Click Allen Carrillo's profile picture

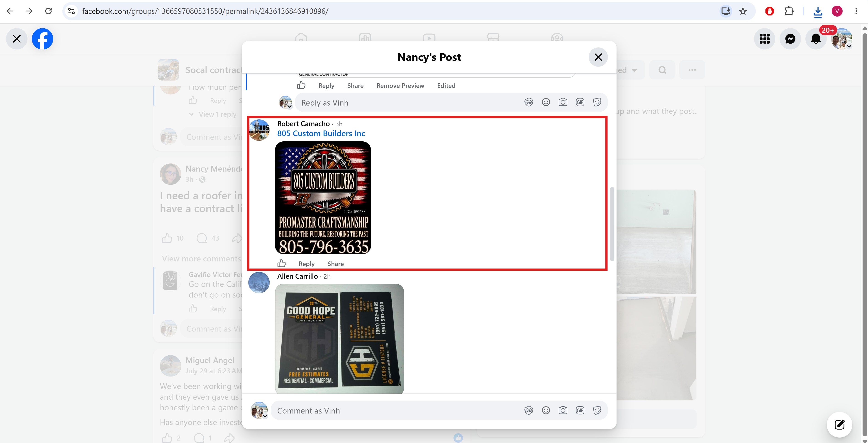click(x=259, y=283)
